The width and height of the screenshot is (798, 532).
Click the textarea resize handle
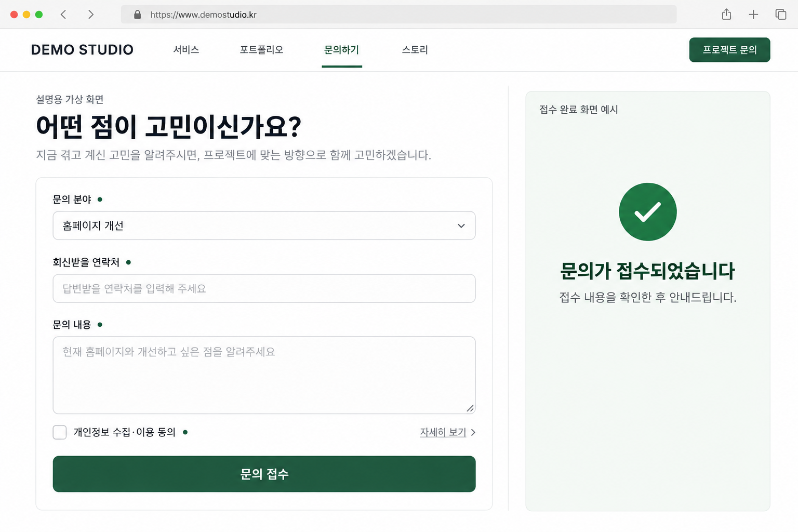470,408
